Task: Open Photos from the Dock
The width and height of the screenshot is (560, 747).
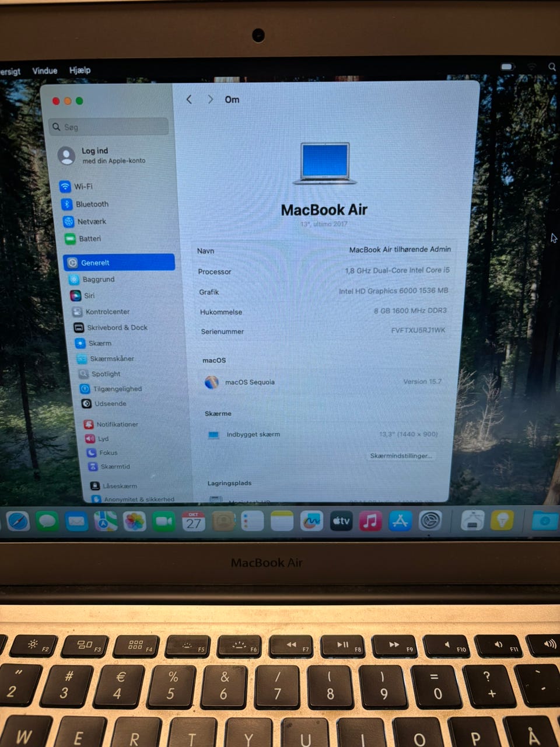Action: pyautogui.click(x=135, y=521)
